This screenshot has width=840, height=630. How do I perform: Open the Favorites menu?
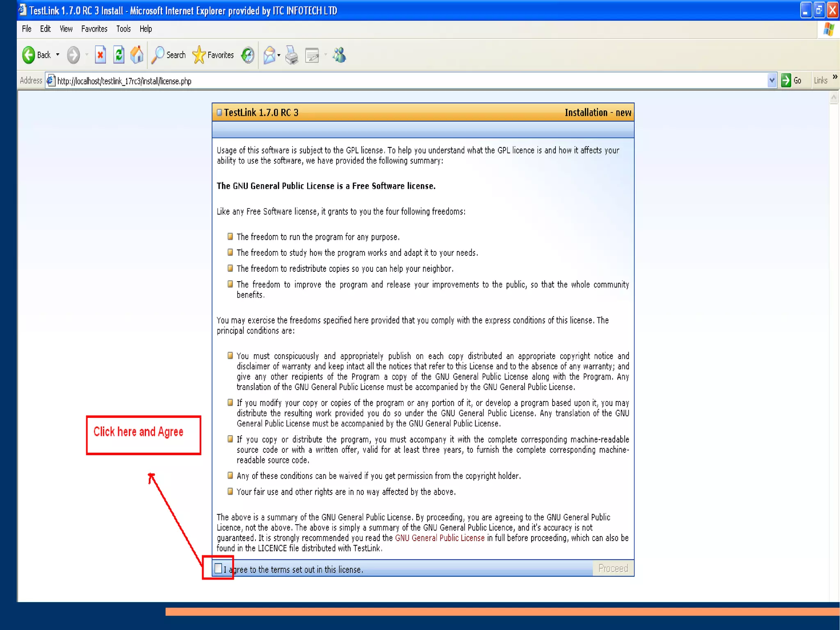point(94,29)
